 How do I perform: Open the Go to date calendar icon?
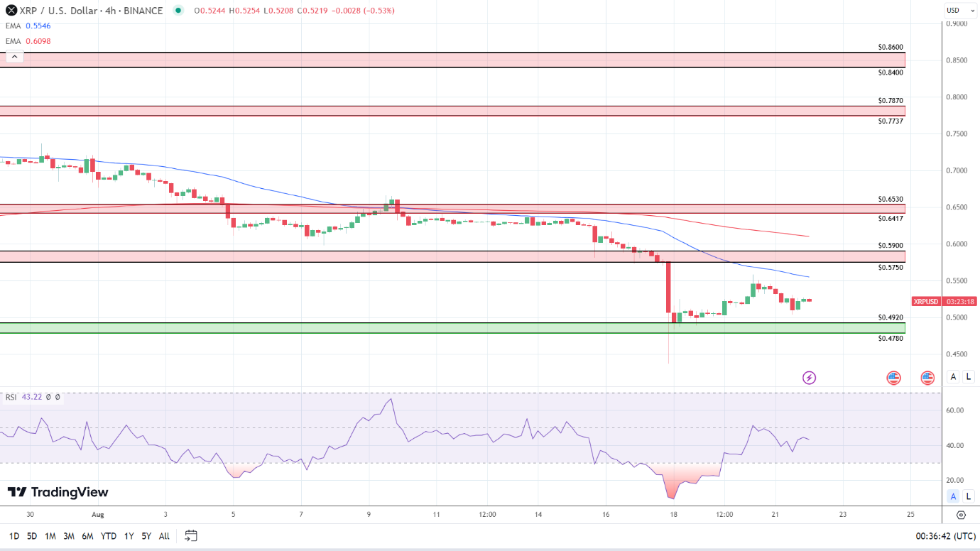(190, 535)
